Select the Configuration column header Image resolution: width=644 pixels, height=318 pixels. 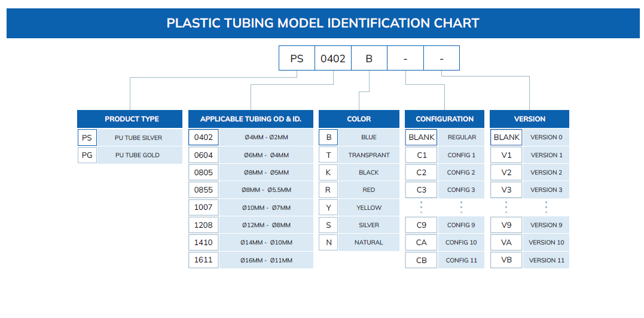click(x=444, y=119)
